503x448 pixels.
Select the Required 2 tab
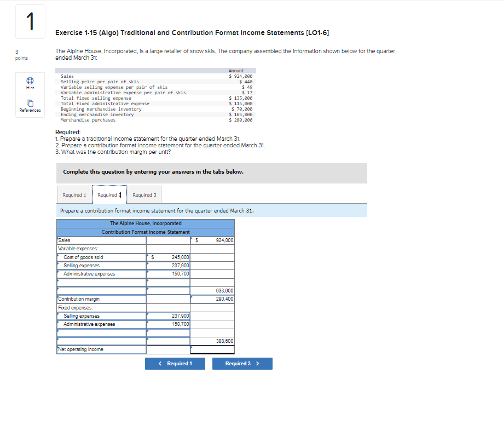point(109,194)
